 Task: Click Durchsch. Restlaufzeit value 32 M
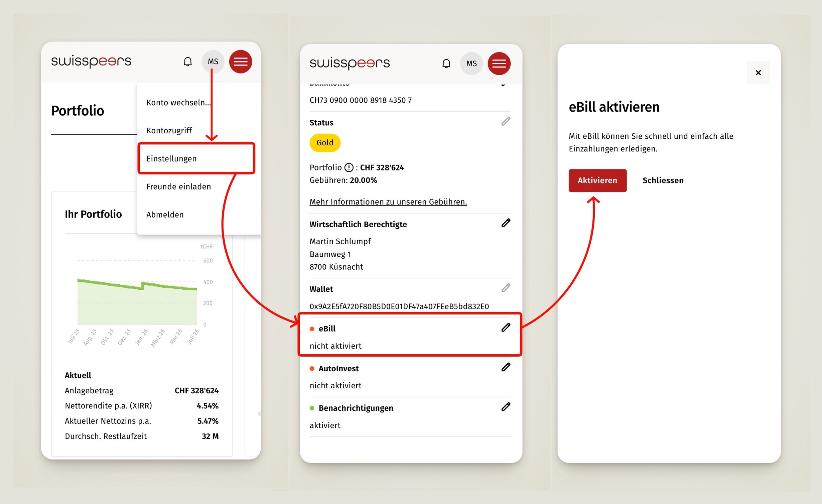coord(210,436)
